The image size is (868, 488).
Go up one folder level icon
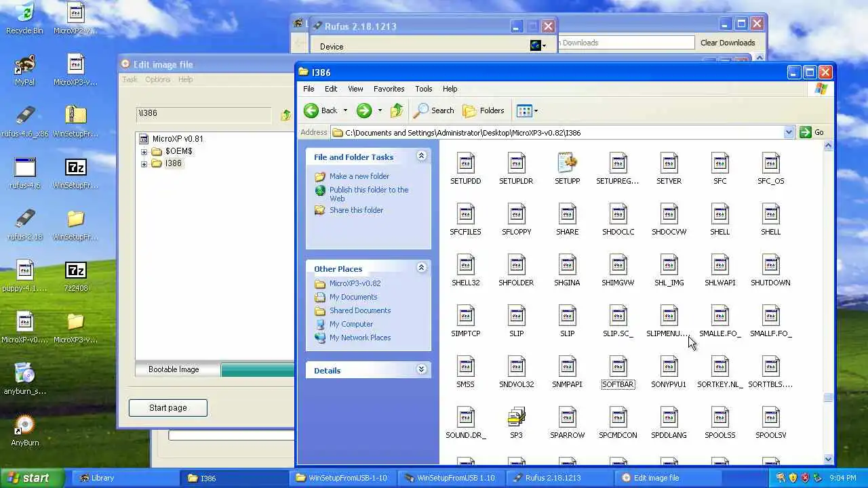[397, 110]
